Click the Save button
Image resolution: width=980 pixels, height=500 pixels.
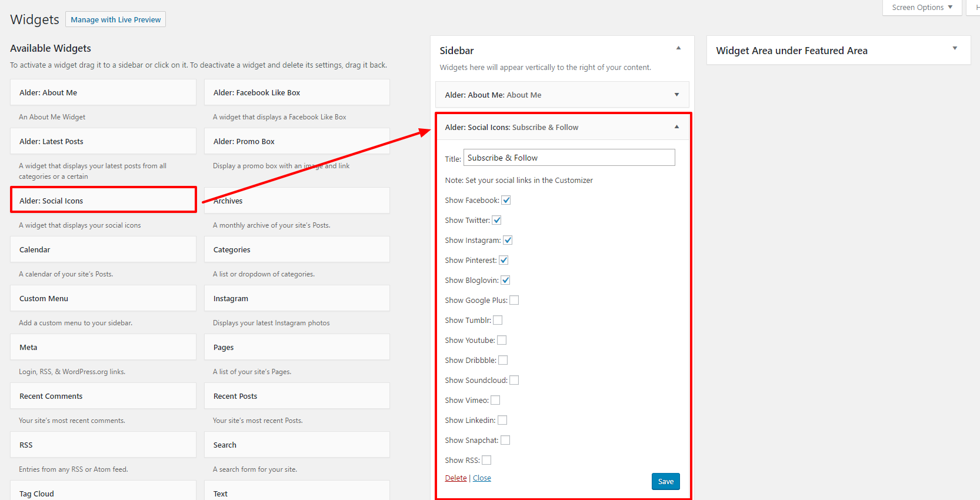665,481
